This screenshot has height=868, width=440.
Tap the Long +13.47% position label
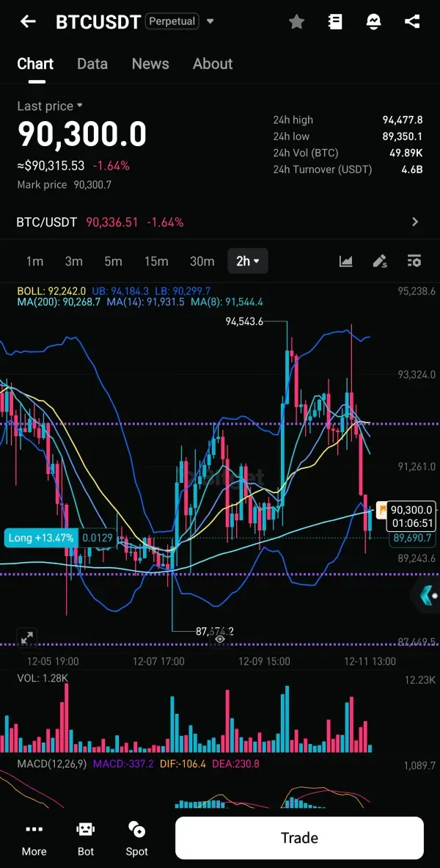[41, 538]
